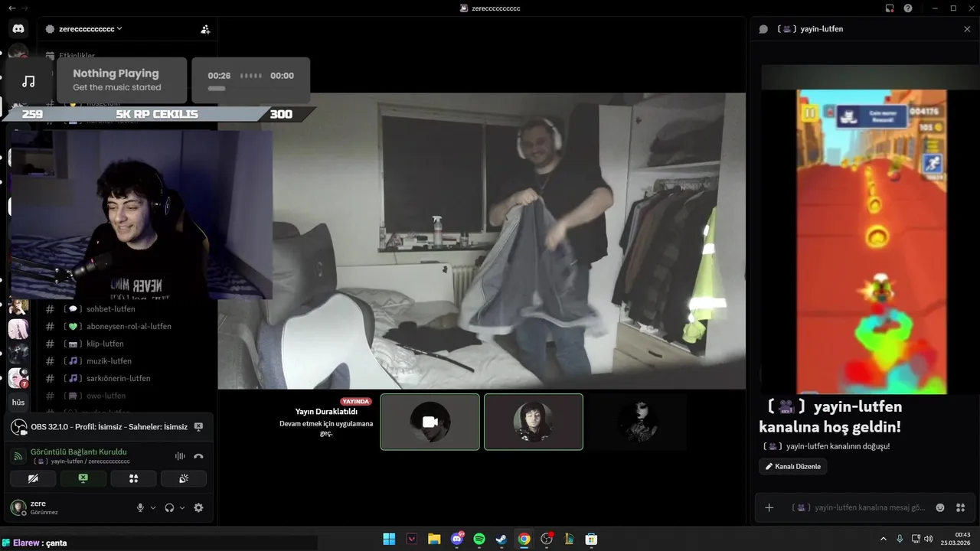
Task: Show hidden system tray icons chevron
Action: (884, 539)
